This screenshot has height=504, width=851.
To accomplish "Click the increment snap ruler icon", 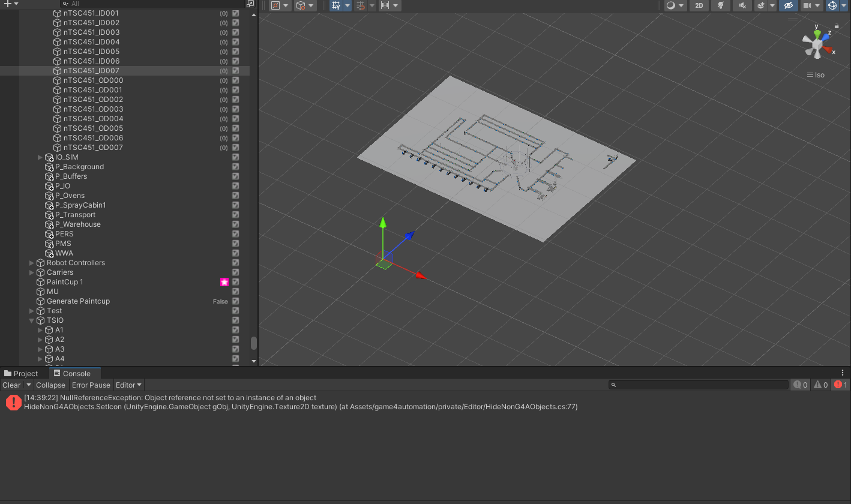I will pyautogui.click(x=385, y=5).
